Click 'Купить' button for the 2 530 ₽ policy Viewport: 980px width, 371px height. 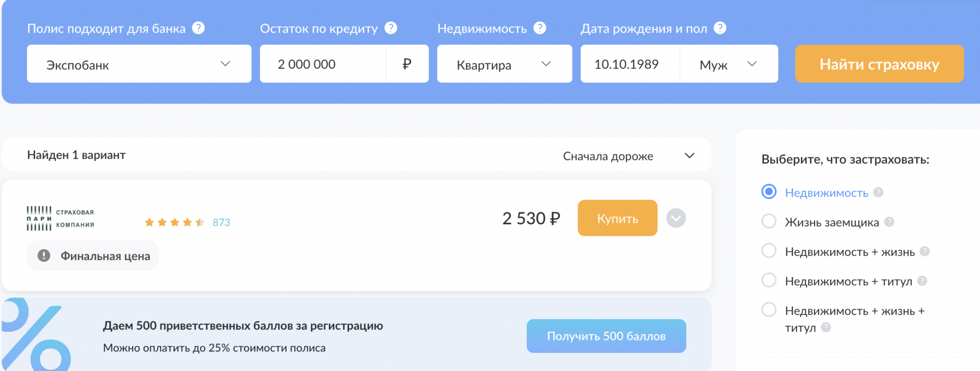coord(617,218)
